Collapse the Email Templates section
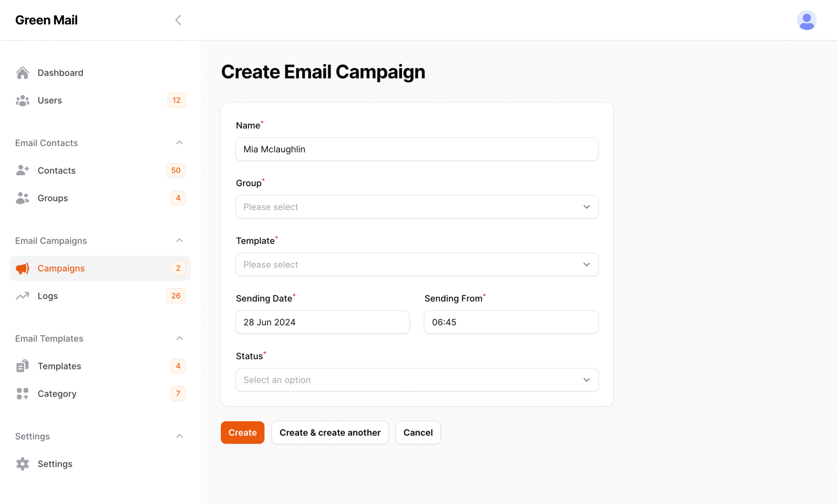837x504 pixels. pyautogui.click(x=179, y=338)
